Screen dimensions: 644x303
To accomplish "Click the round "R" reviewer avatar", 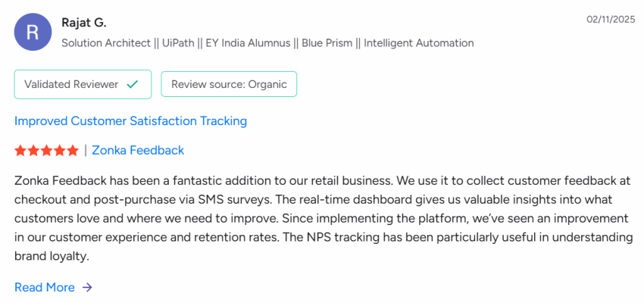I will 33,33.
